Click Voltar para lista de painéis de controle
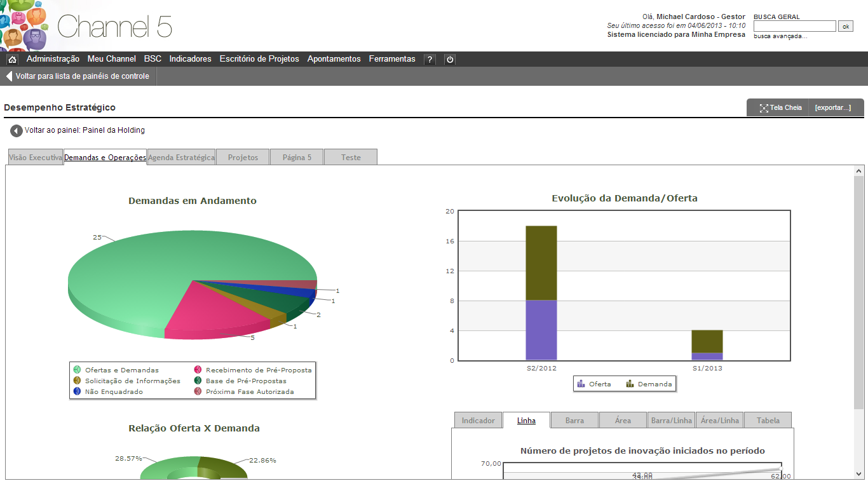This screenshot has height=488, width=868. tap(83, 76)
